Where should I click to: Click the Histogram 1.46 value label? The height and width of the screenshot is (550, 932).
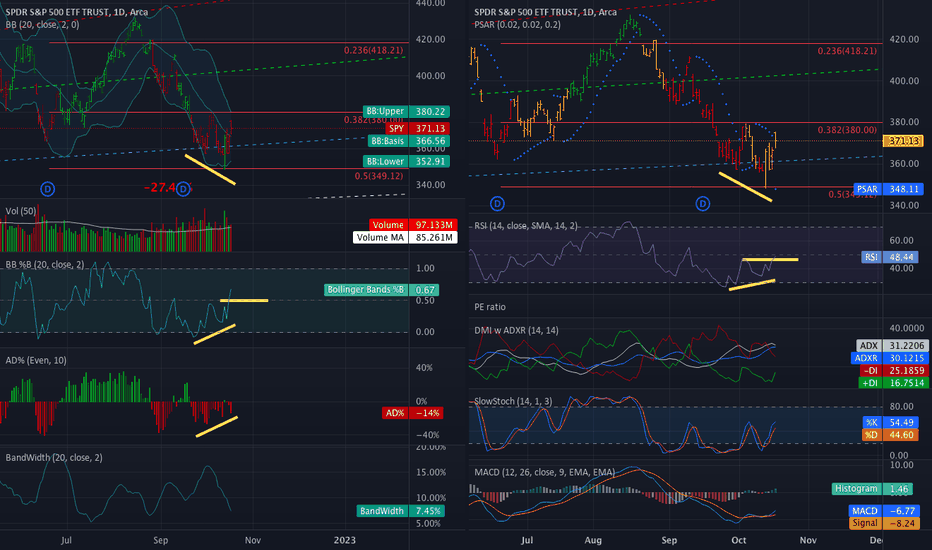(x=873, y=489)
